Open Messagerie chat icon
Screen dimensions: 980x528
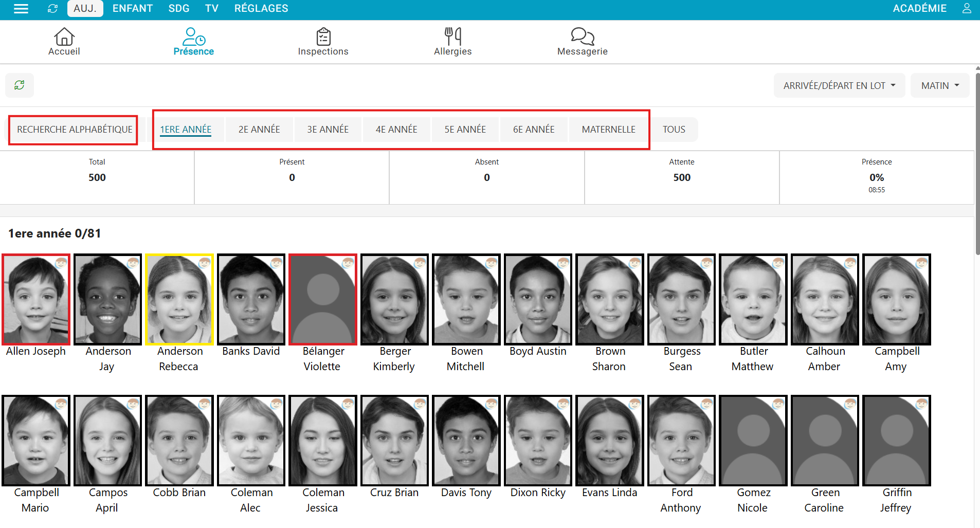[x=582, y=41]
